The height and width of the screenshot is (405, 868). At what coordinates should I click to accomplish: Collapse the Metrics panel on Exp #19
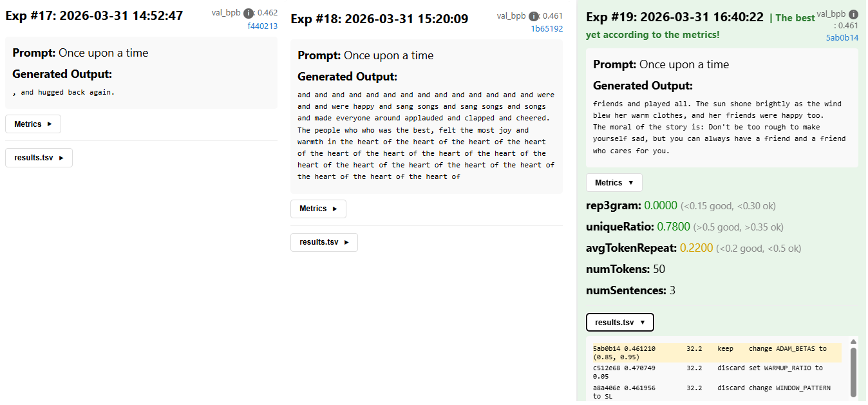pyautogui.click(x=614, y=182)
